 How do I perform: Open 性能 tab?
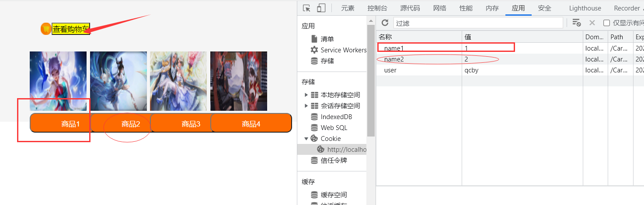pyautogui.click(x=466, y=8)
